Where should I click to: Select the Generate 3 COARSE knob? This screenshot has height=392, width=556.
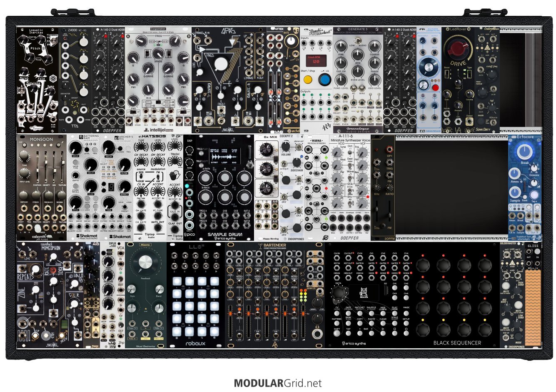click(374, 46)
